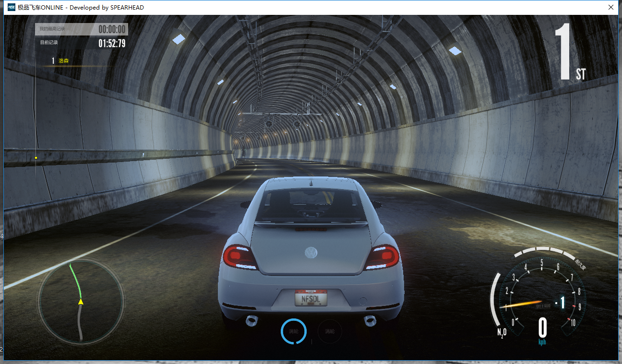The width and height of the screenshot is (622, 364).
Task: Click the 01:52:79 current record time
Action: (x=112, y=43)
